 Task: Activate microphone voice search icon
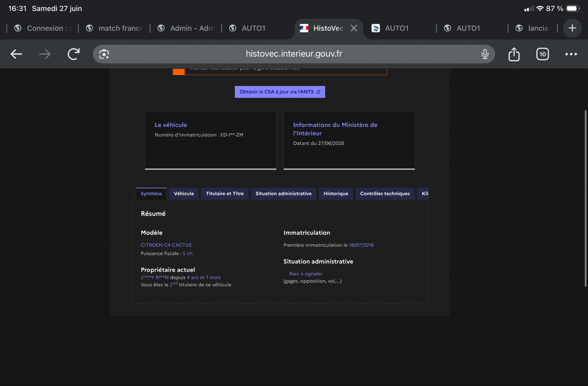coord(485,54)
